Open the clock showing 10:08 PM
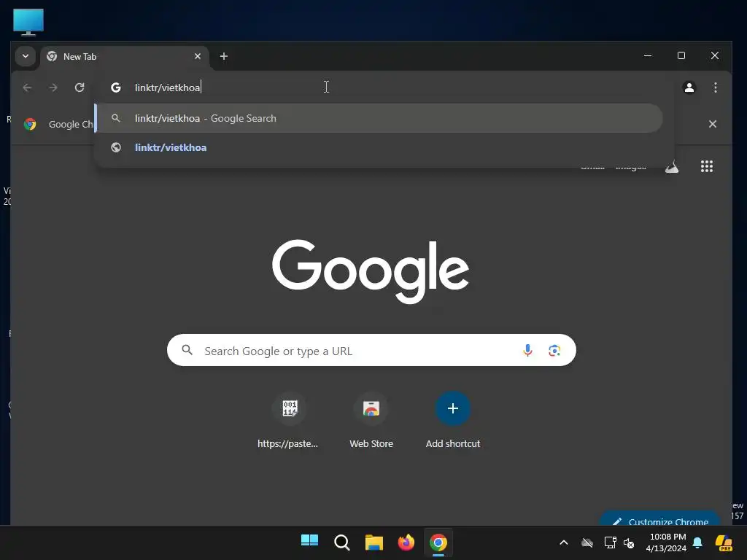This screenshot has height=560, width=747. (666, 542)
